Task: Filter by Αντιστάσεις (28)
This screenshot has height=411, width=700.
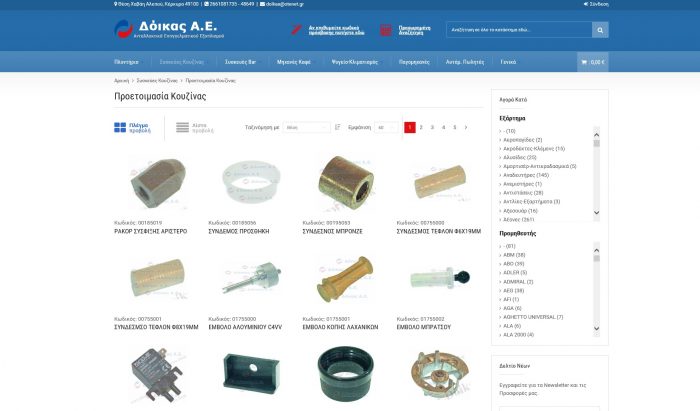Action: click(523, 193)
